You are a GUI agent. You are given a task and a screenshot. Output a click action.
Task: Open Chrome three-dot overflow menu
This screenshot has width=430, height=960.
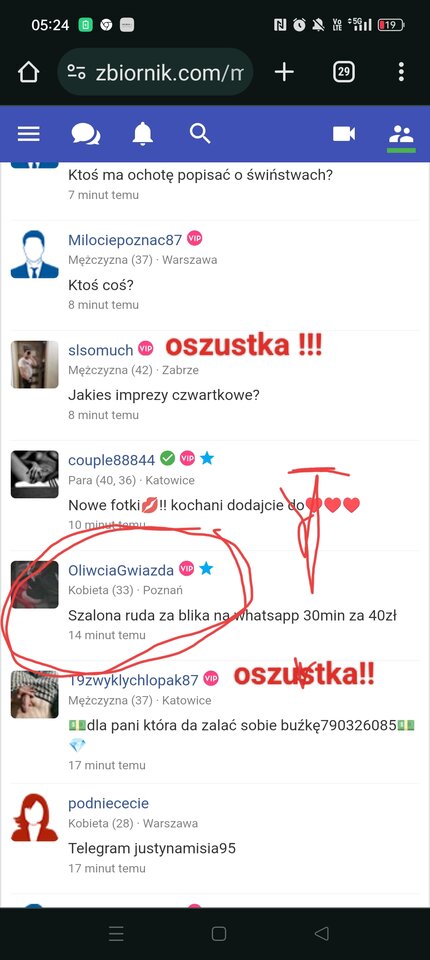[x=401, y=72]
